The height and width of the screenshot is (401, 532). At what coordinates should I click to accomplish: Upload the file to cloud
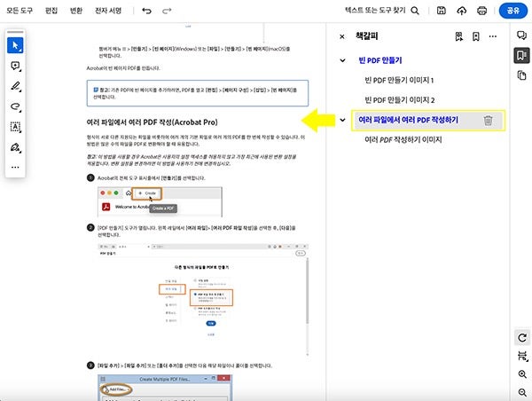click(461, 11)
